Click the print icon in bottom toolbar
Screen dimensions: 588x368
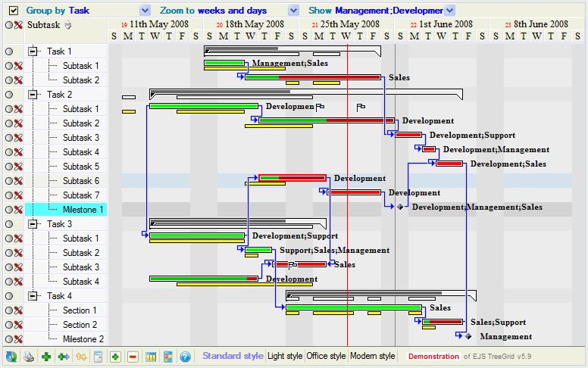(x=29, y=357)
